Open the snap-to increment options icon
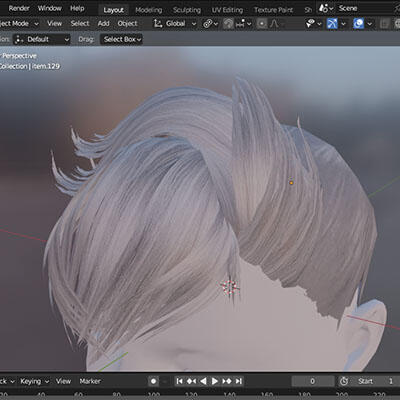 click(x=243, y=24)
